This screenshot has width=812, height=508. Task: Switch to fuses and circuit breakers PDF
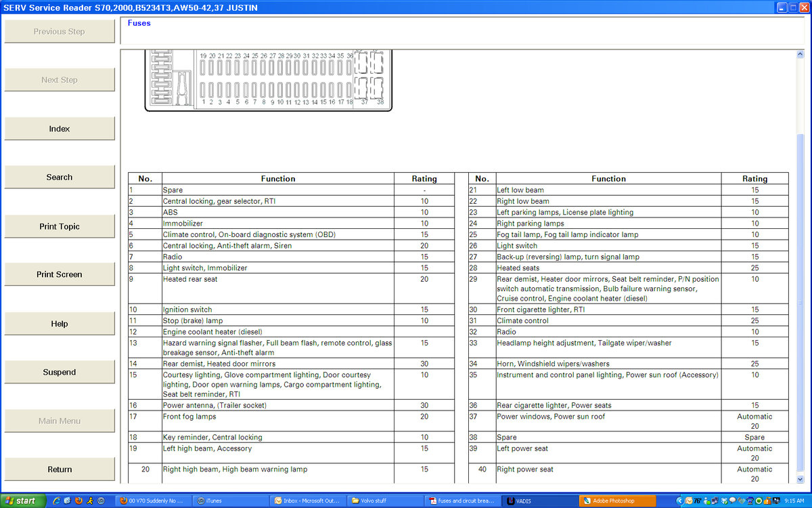(x=463, y=501)
